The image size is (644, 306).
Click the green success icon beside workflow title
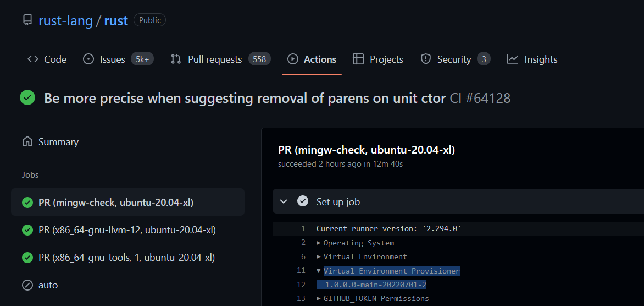point(27,98)
